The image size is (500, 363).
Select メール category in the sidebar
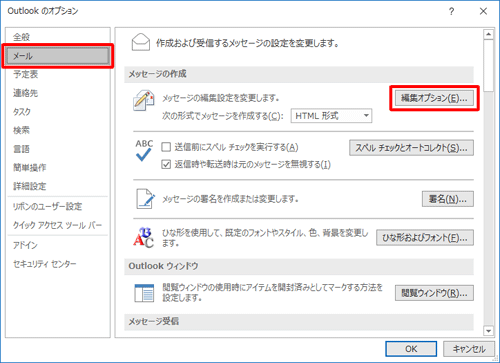[x=57, y=56]
